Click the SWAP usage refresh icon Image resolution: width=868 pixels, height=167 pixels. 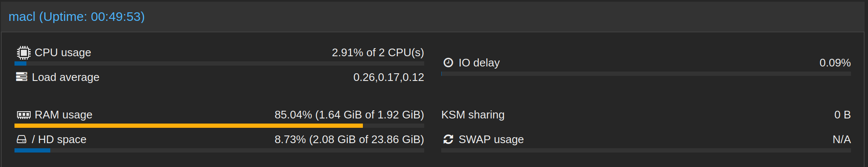[448, 139]
